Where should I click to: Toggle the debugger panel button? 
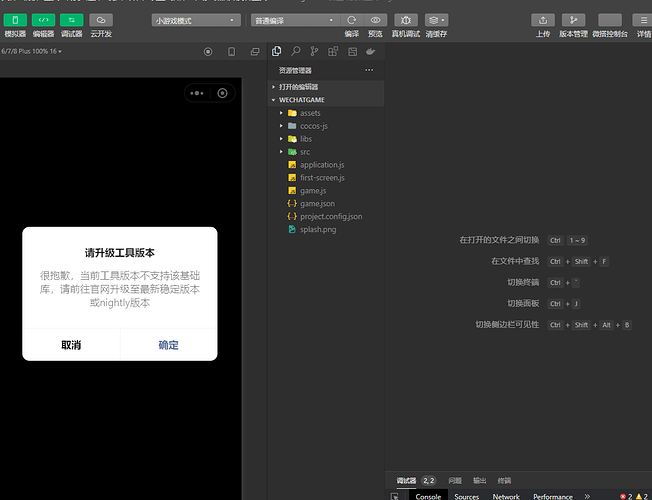point(72,20)
